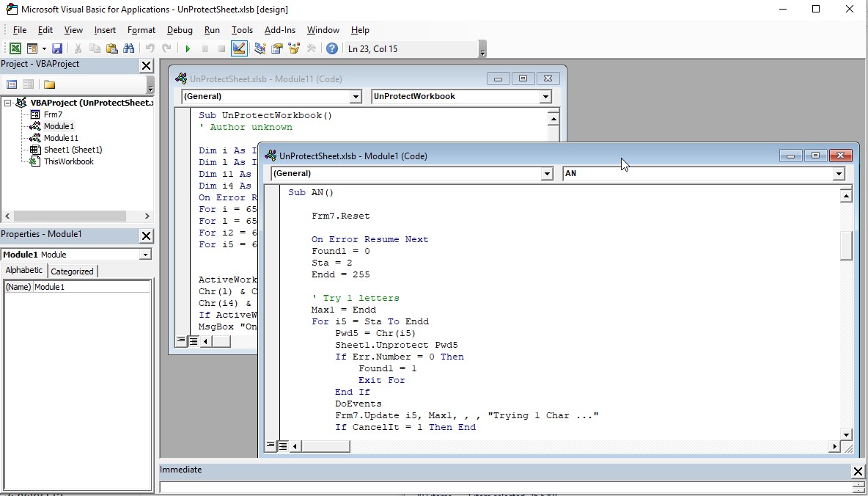Run the macro with the green play icon
868x496 pixels.
pos(188,48)
